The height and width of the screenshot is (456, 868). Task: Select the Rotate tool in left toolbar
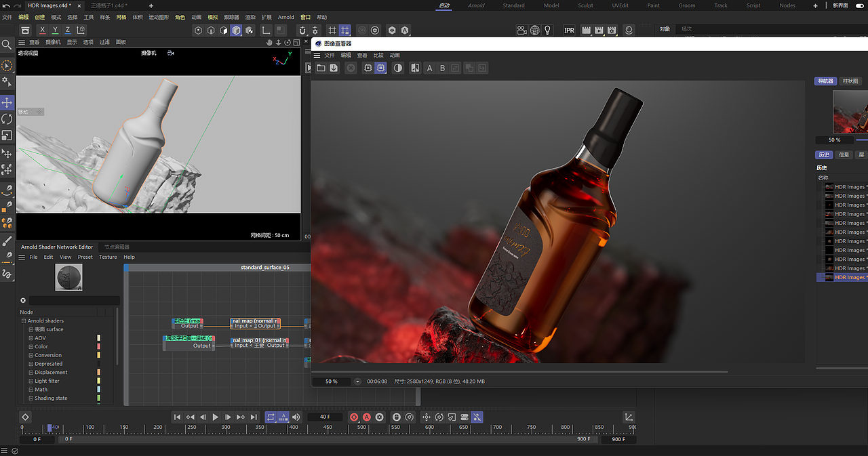7,119
